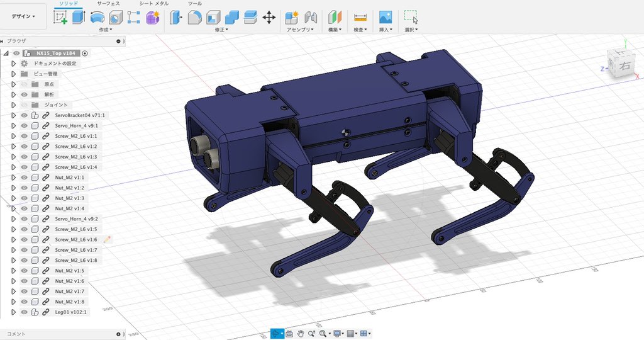Click the Comments panel expand button
The width and height of the screenshot is (644, 340).
118,334
